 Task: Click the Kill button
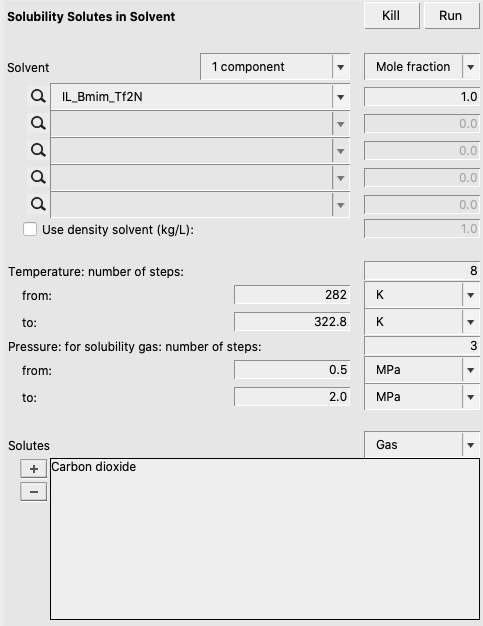click(392, 16)
